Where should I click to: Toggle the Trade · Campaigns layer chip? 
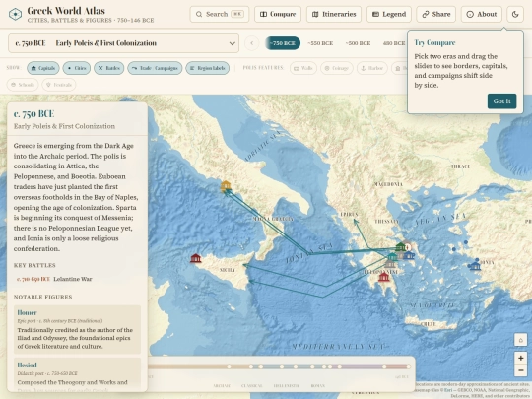click(x=155, y=68)
